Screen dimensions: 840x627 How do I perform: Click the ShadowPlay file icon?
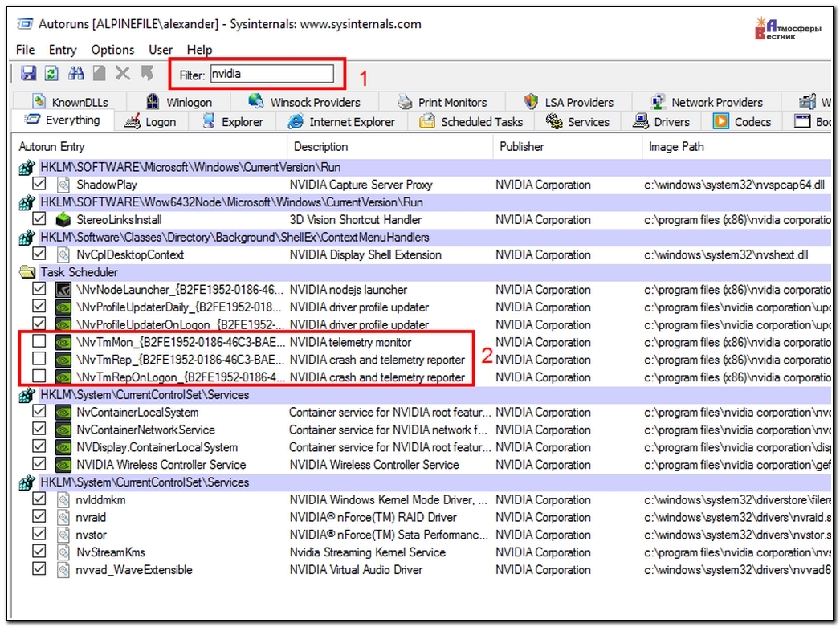63,185
